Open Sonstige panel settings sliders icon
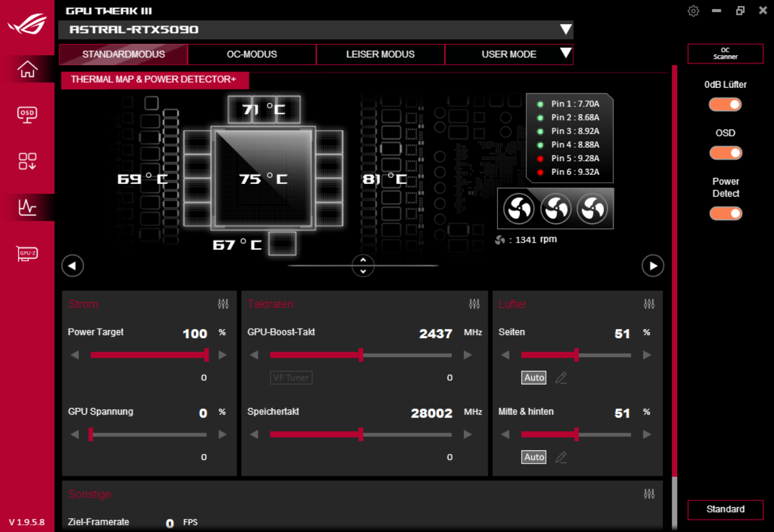Viewport: 774px width, 532px height. point(649,494)
